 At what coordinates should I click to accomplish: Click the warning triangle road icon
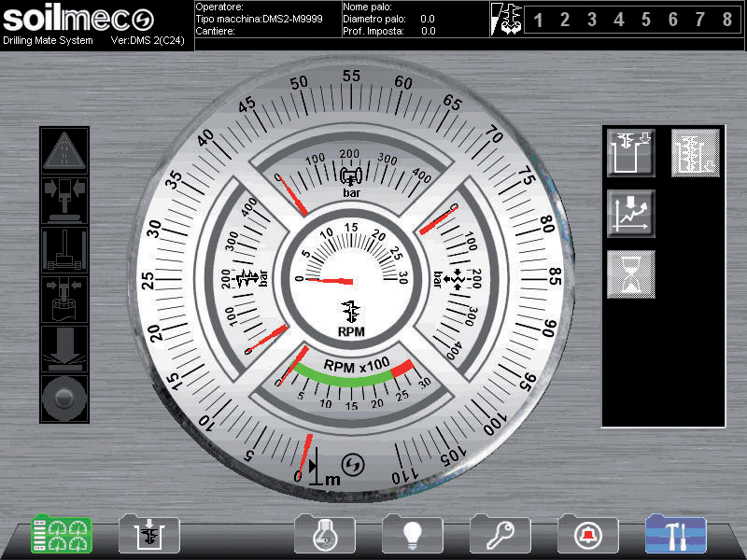coord(64,150)
